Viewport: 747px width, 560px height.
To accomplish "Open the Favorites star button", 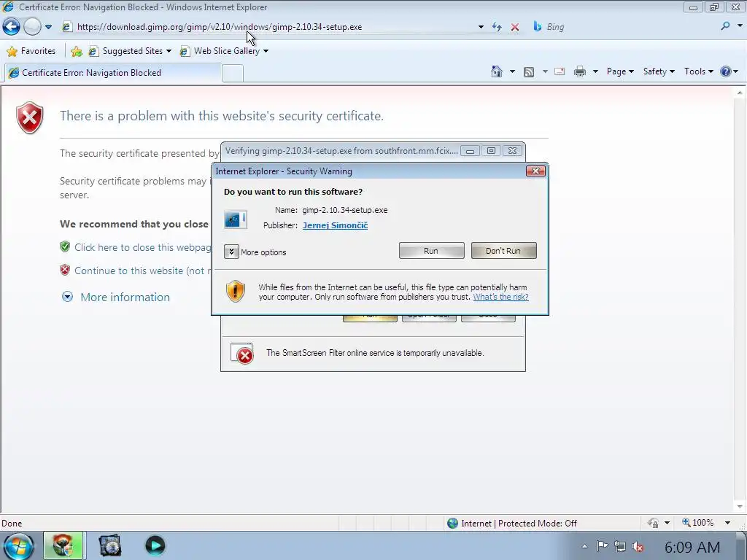I will point(31,51).
